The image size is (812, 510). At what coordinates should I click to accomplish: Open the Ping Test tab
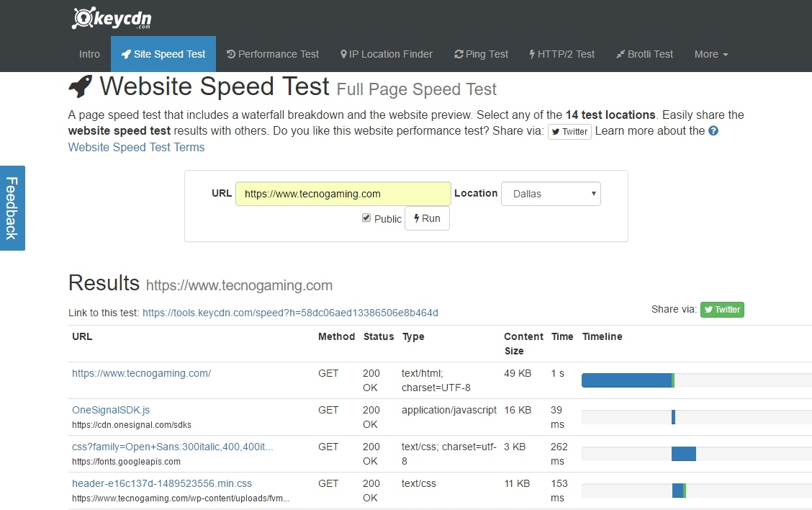pyautogui.click(x=481, y=54)
